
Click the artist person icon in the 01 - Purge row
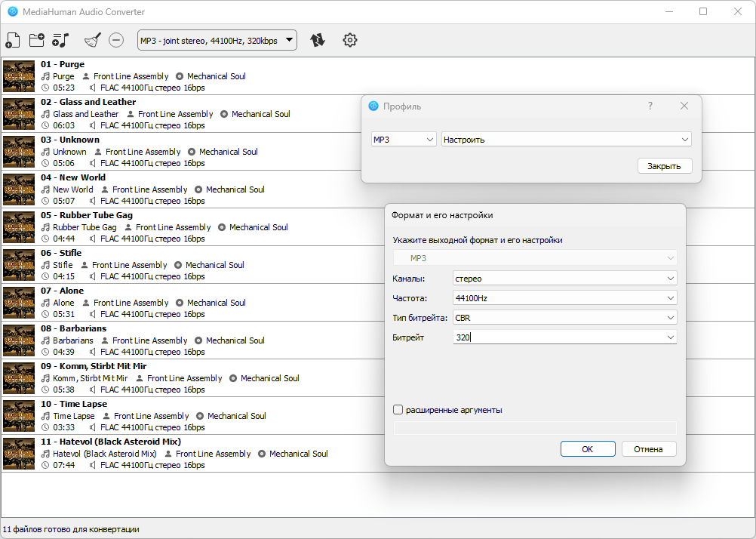point(86,76)
